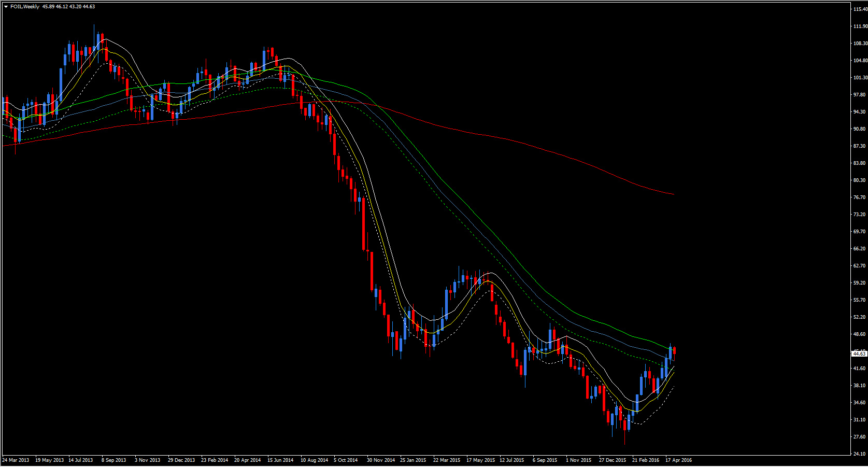
Task: Click the 41.60 price axis label
Action: [x=860, y=369]
